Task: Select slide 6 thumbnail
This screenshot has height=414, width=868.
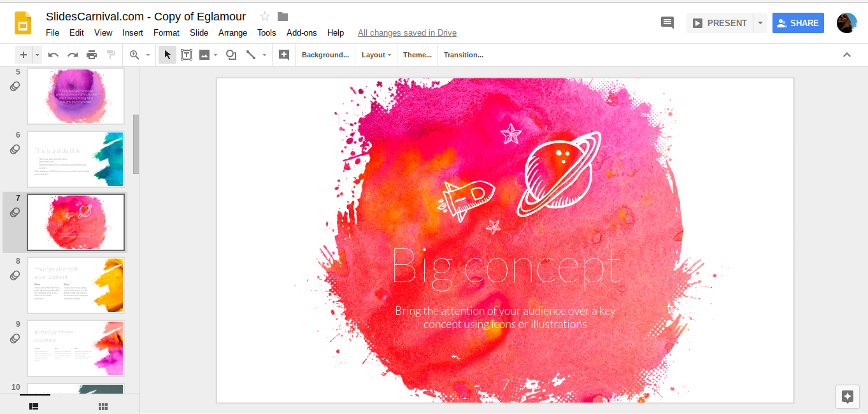Action: [x=76, y=159]
